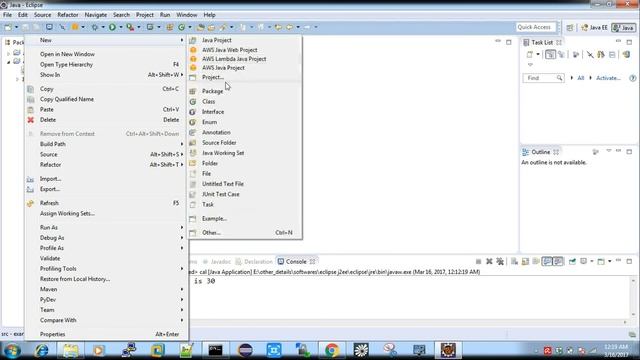The height and width of the screenshot is (360, 640).
Task: Click Assign Working Sets...
Action: (106, 213)
